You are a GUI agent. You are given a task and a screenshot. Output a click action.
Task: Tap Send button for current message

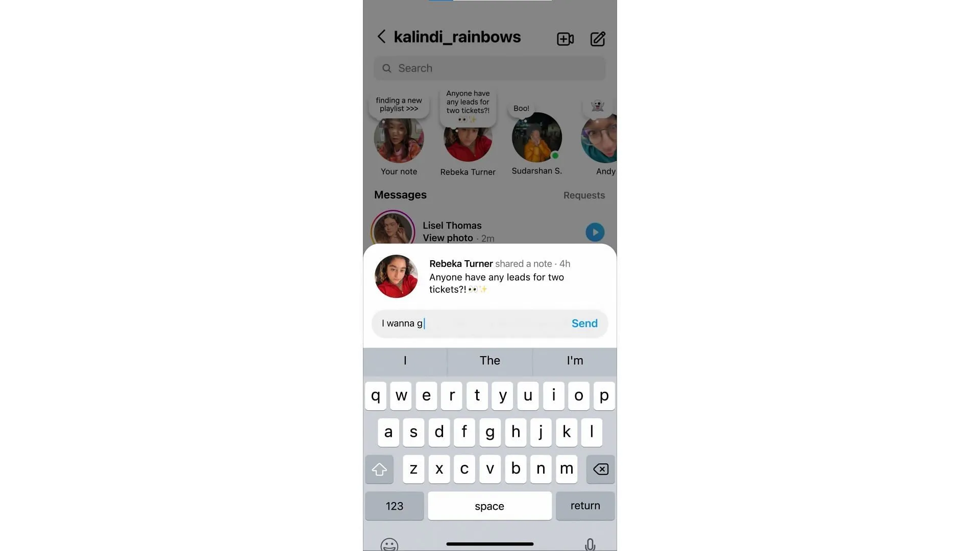584,323
